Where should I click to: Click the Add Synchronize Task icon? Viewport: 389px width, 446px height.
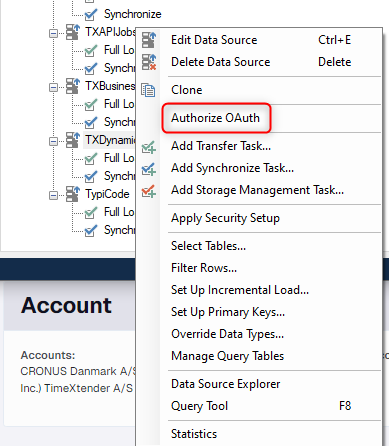pos(149,168)
